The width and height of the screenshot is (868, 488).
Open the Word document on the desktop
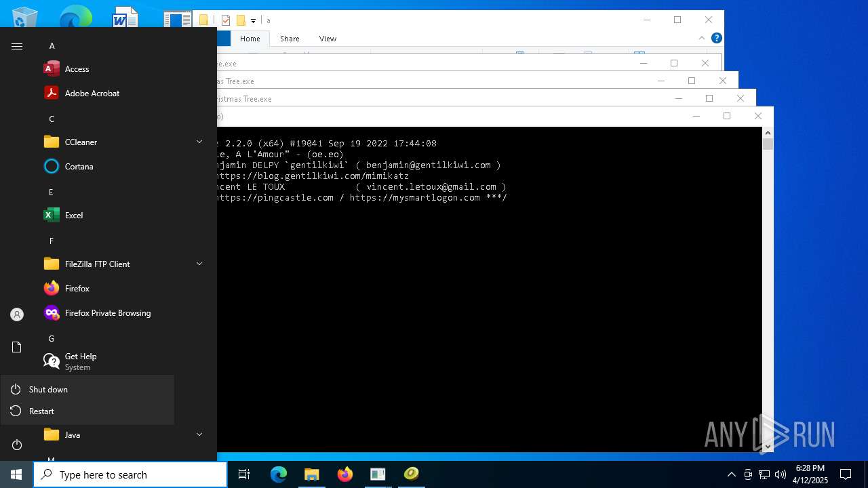click(x=125, y=16)
